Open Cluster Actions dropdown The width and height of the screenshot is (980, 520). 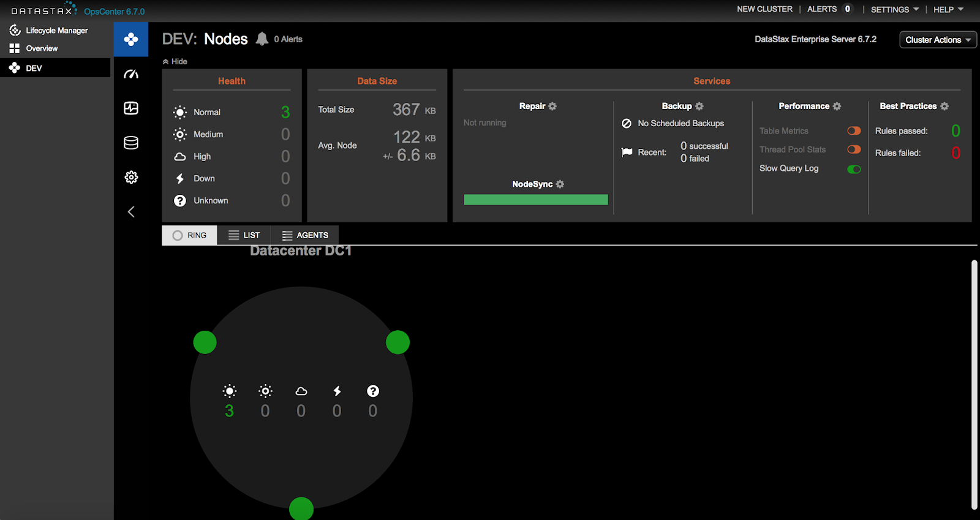tap(938, 40)
